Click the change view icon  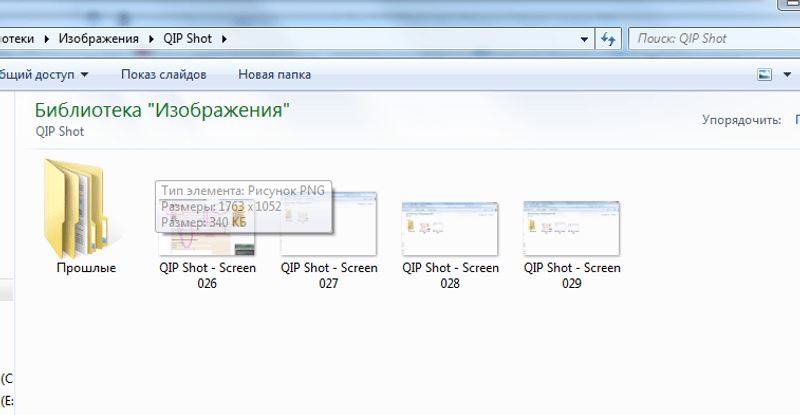(764, 75)
